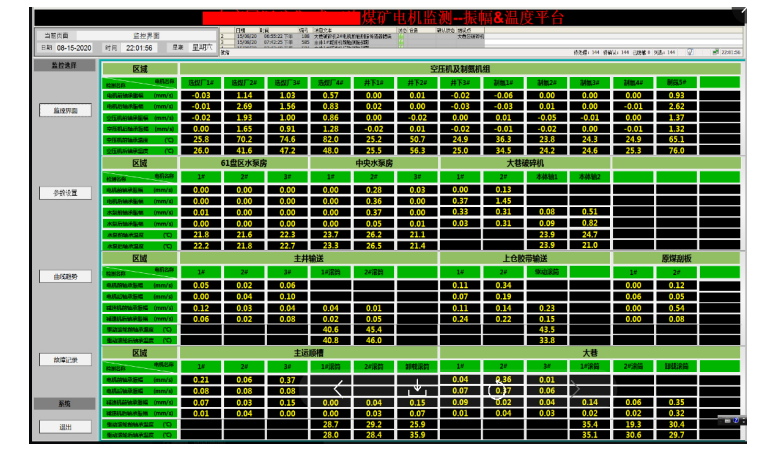781x457 pixels.
Task: Click the circular rotate overlay icon
Action: pos(497,388)
